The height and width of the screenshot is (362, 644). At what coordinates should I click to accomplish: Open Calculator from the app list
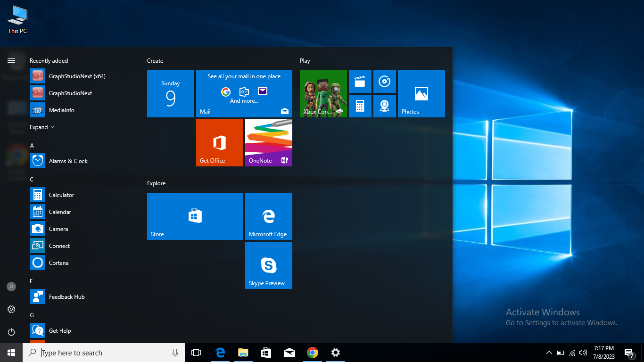tap(80, 195)
